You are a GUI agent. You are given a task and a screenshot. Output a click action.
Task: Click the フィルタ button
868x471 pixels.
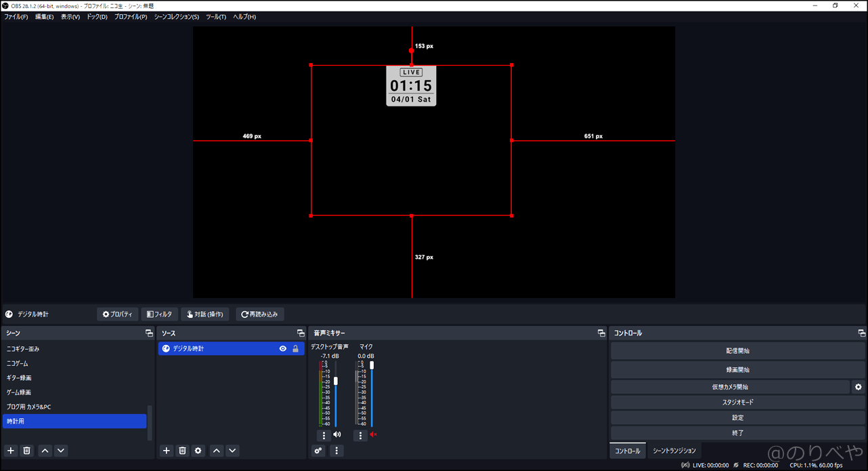click(160, 314)
